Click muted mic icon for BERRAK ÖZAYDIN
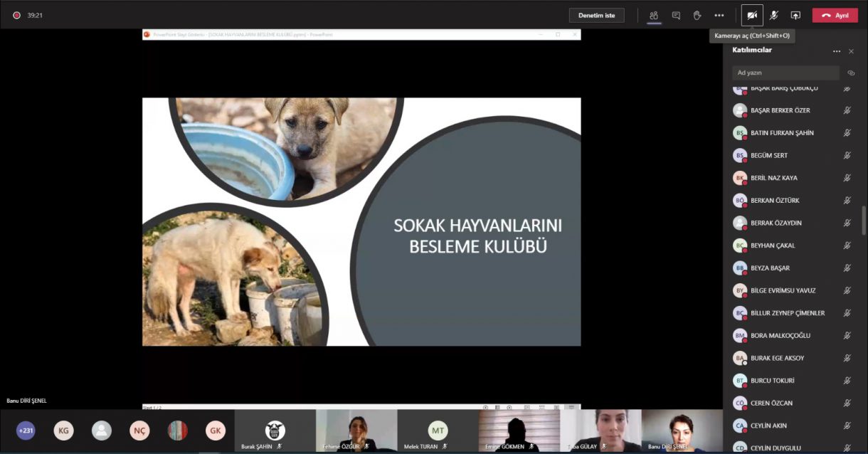The image size is (868, 454). pyautogui.click(x=847, y=223)
